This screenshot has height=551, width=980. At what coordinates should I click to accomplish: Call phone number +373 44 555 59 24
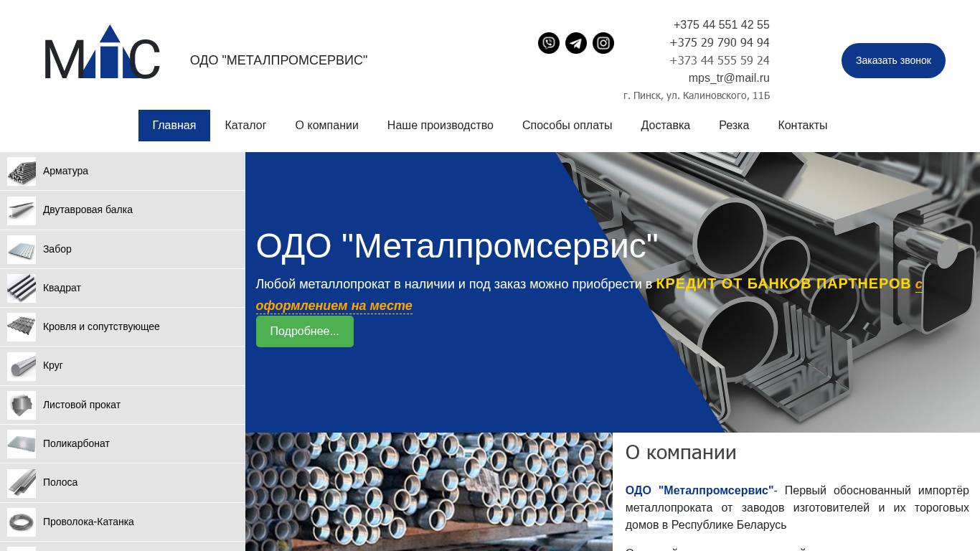(720, 61)
